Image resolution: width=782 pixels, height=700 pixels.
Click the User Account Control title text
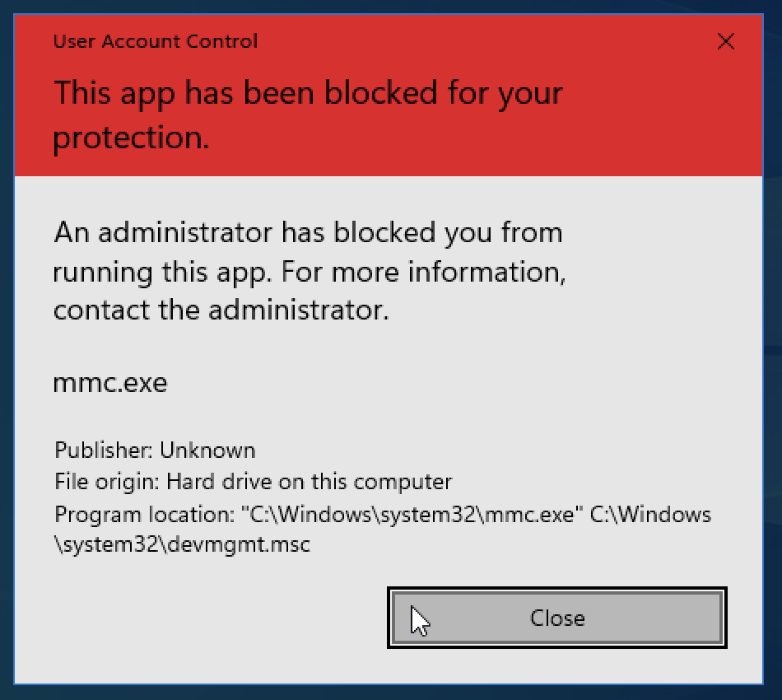pyautogui.click(x=155, y=41)
